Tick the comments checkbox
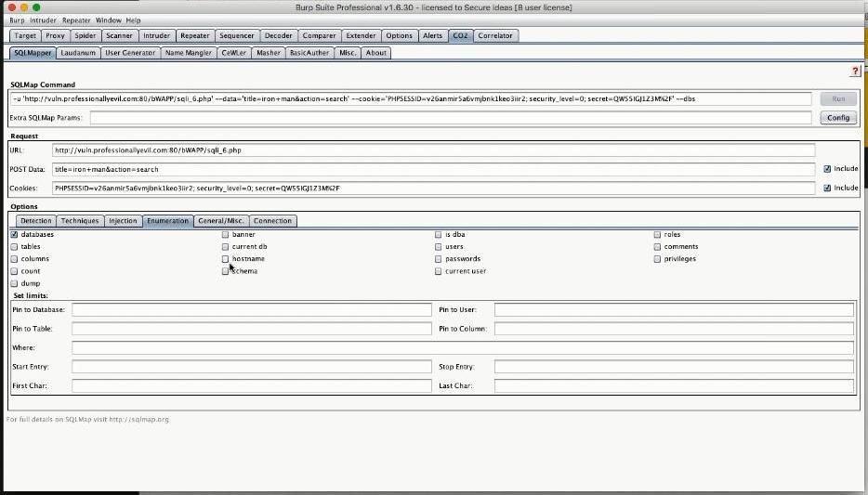The image size is (868, 495). [657, 247]
